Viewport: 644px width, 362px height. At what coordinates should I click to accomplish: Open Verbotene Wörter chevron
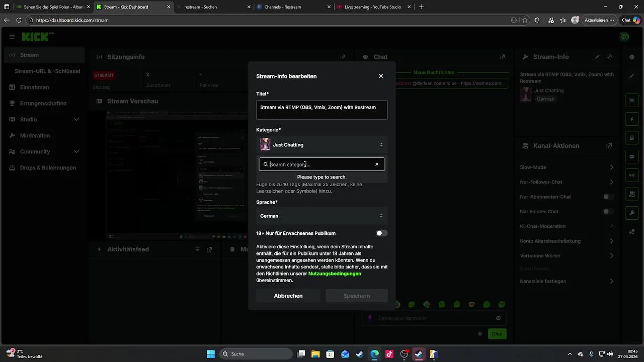coord(612,256)
